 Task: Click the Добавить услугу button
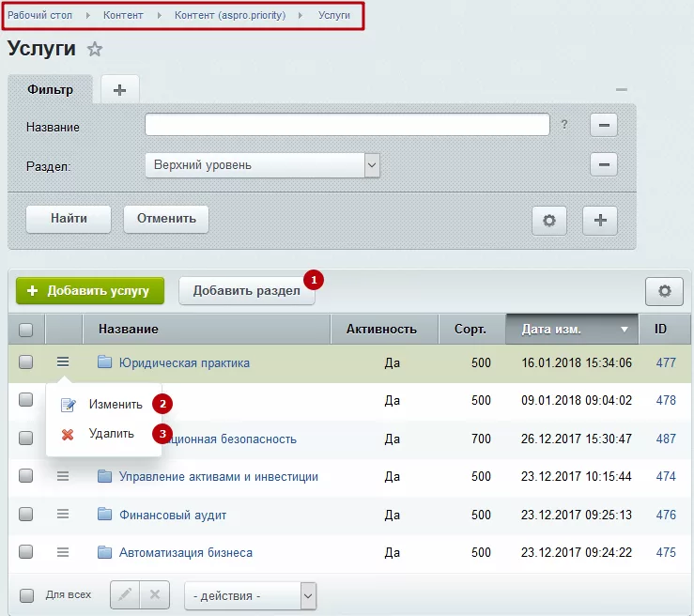point(90,291)
